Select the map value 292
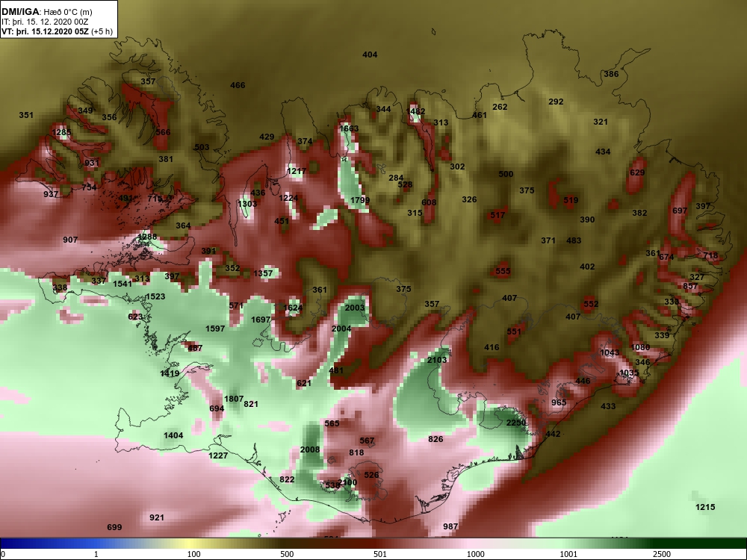747x560 pixels. pyautogui.click(x=556, y=102)
